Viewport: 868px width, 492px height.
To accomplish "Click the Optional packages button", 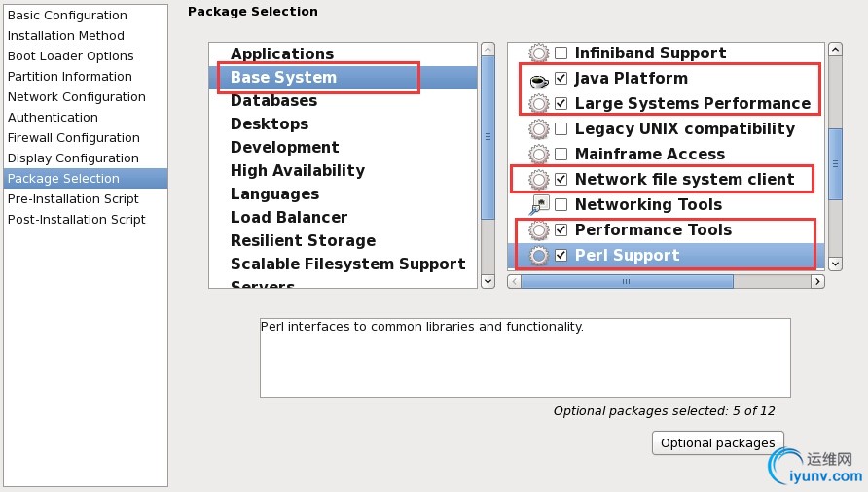I will point(717,442).
